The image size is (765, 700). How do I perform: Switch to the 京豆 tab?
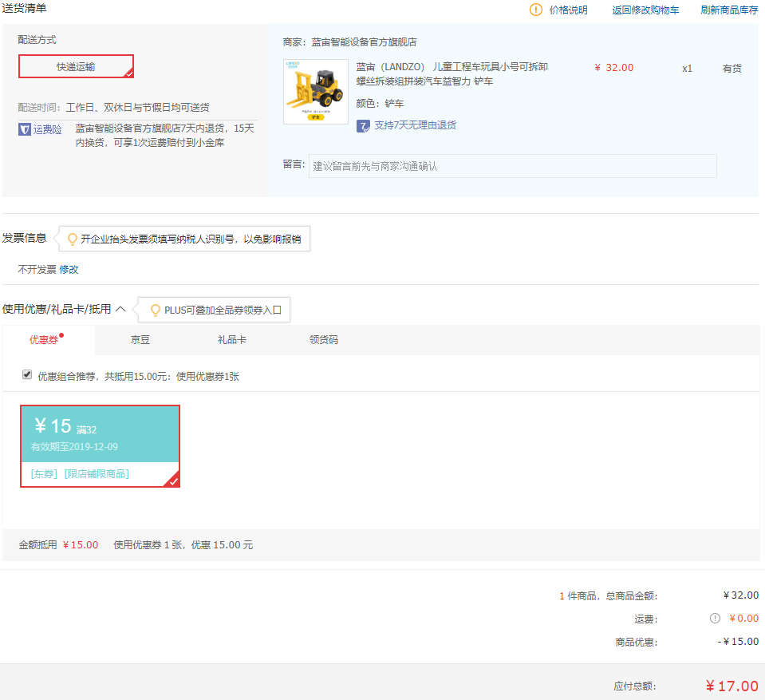(x=140, y=340)
